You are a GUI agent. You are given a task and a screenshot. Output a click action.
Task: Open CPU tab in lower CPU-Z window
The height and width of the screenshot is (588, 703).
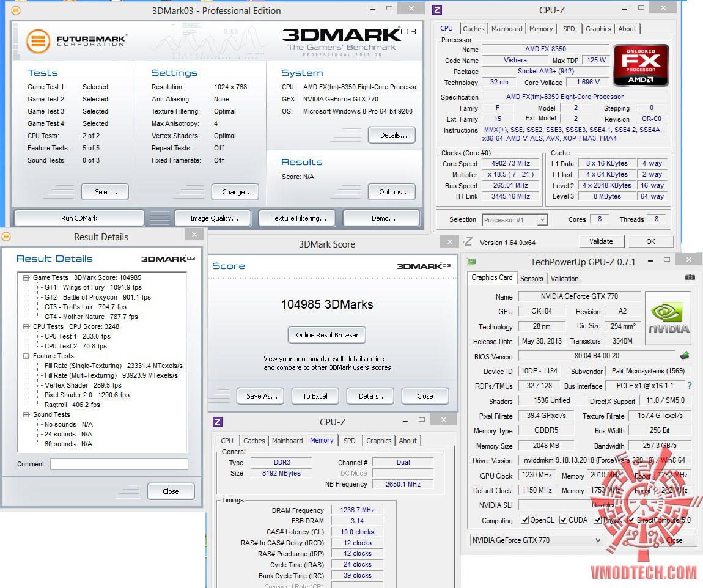(x=227, y=441)
